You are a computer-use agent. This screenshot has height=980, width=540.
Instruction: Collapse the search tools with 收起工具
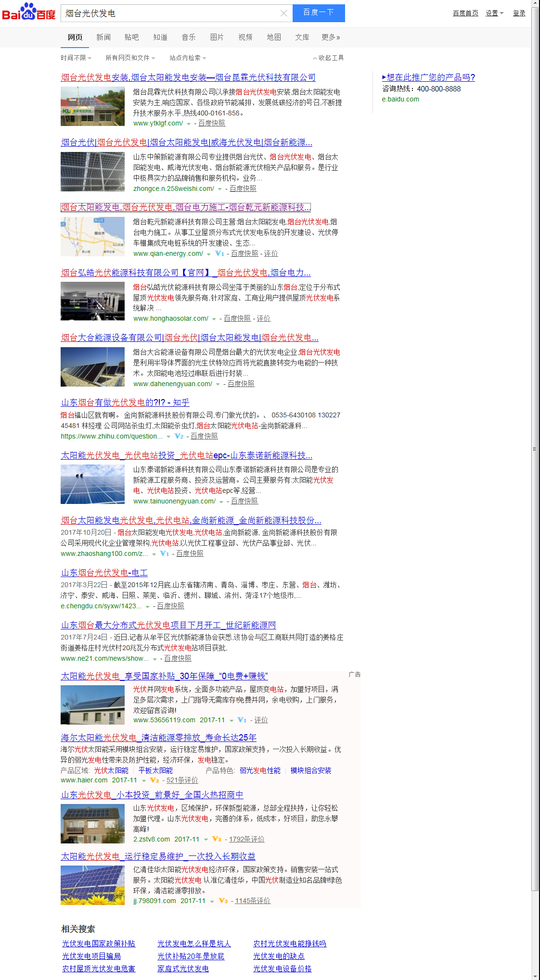pyautogui.click(x=328, y=58)
